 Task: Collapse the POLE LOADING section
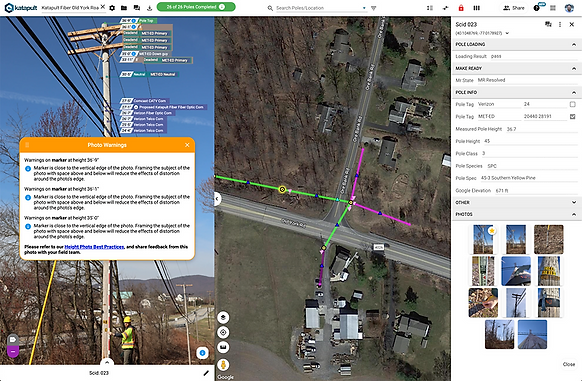pos(574,45)
